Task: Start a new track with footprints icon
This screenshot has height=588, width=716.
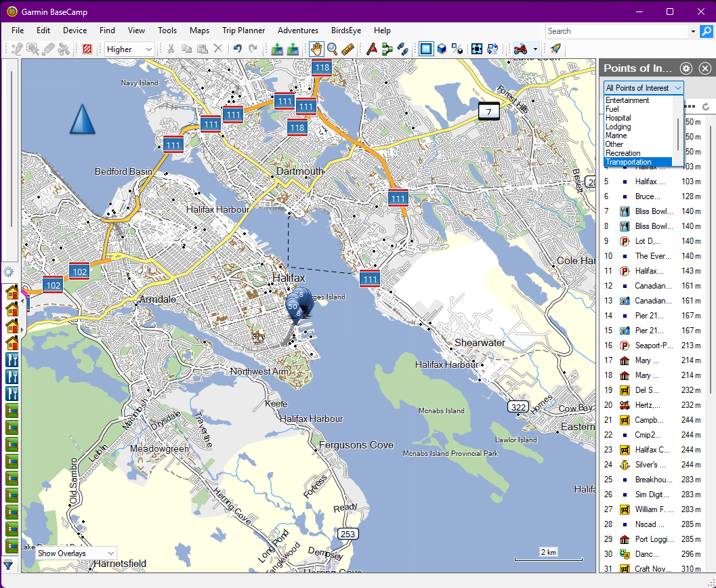Action: [x=403, y=49]
